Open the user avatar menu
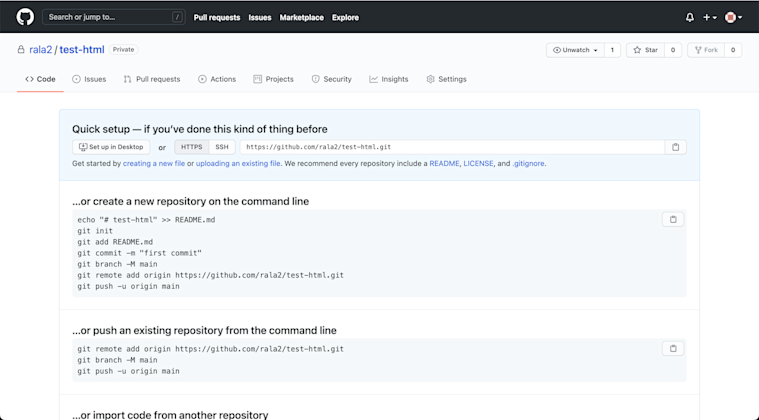Image resolution: width=759 pixels, height=420 pixels. (x=733, y=17)
